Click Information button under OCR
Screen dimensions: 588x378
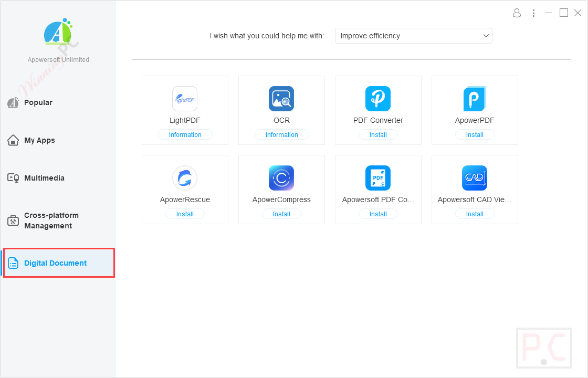pos(281,135)
